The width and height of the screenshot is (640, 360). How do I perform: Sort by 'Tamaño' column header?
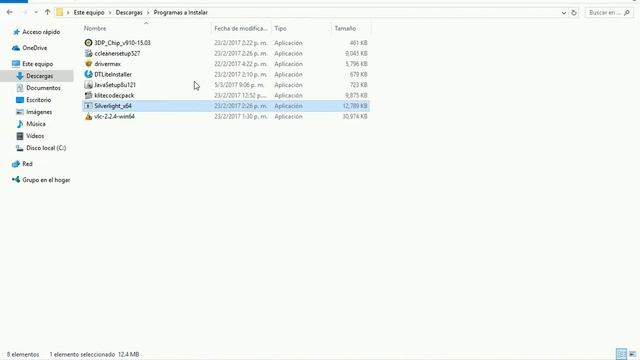(345, 28)
